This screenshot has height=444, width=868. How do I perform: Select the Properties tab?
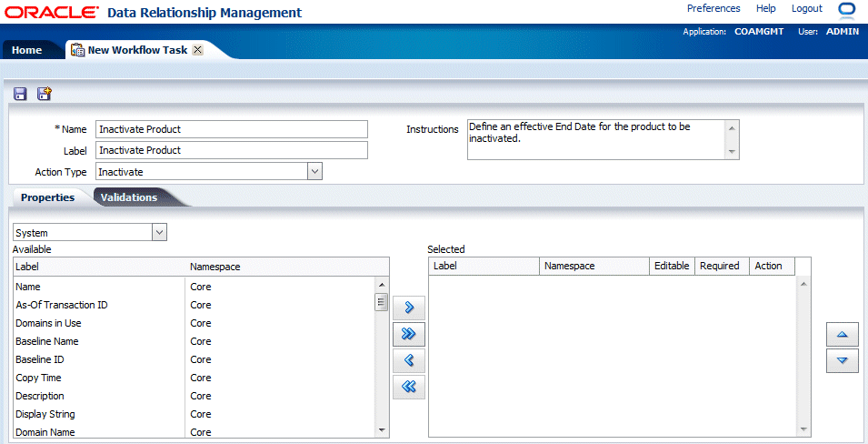pyautogui.click(x=47, y=197)
